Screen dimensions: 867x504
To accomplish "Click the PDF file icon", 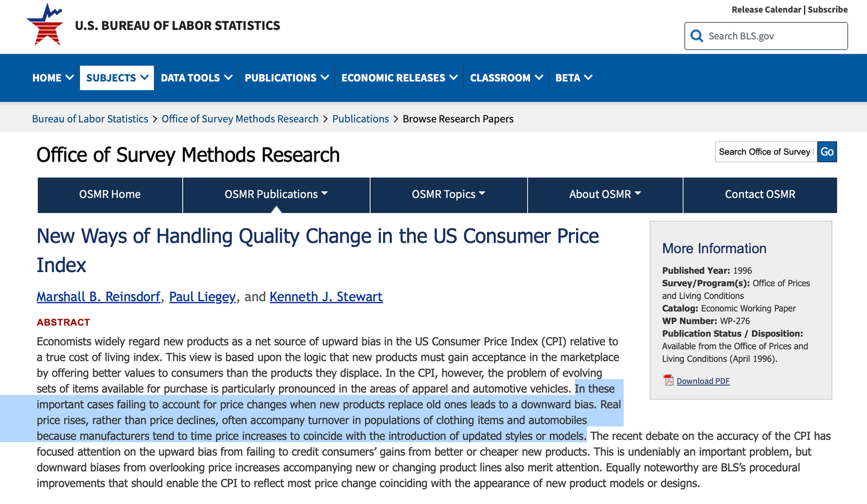I will 669,380.
